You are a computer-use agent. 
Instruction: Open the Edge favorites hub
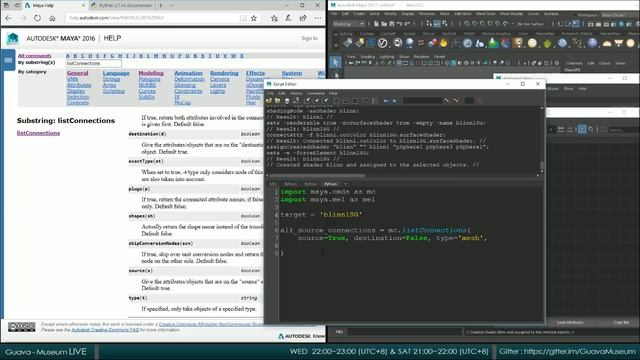tap(274, 18)
